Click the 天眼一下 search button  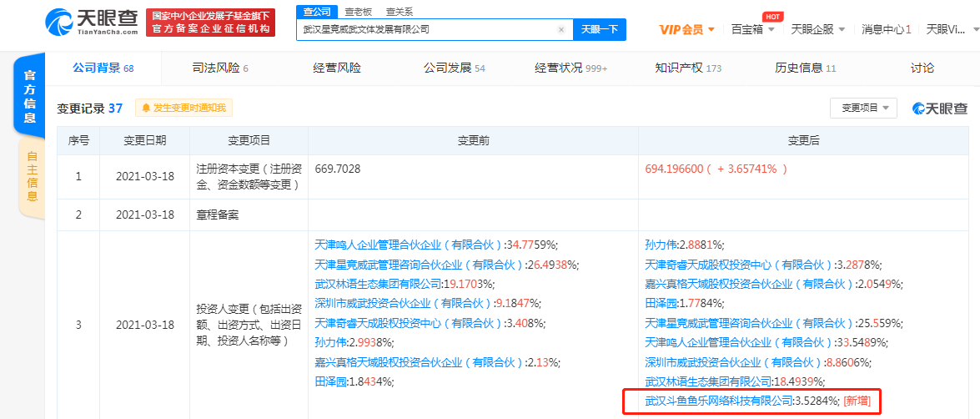pyautogui.click(x=600, y=29)
